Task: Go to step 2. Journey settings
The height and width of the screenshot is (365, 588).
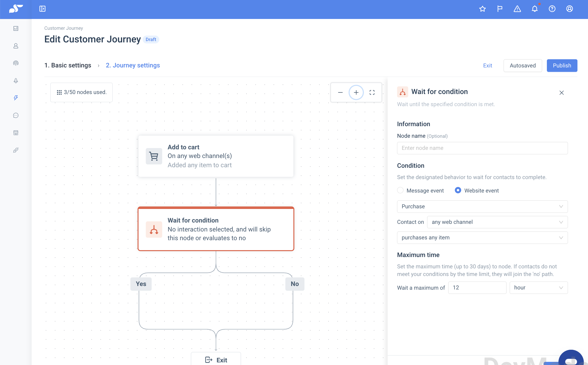Action: tap(133, 65)
